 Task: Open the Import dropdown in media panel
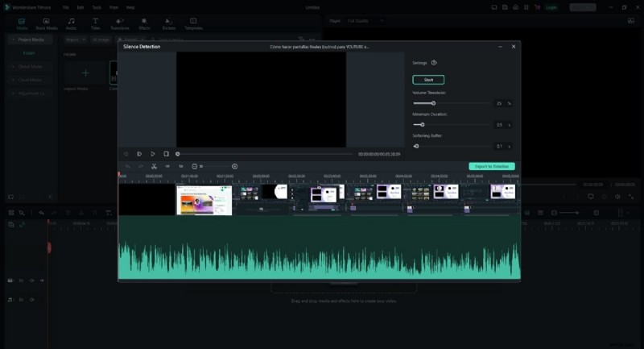click(75, 39)
